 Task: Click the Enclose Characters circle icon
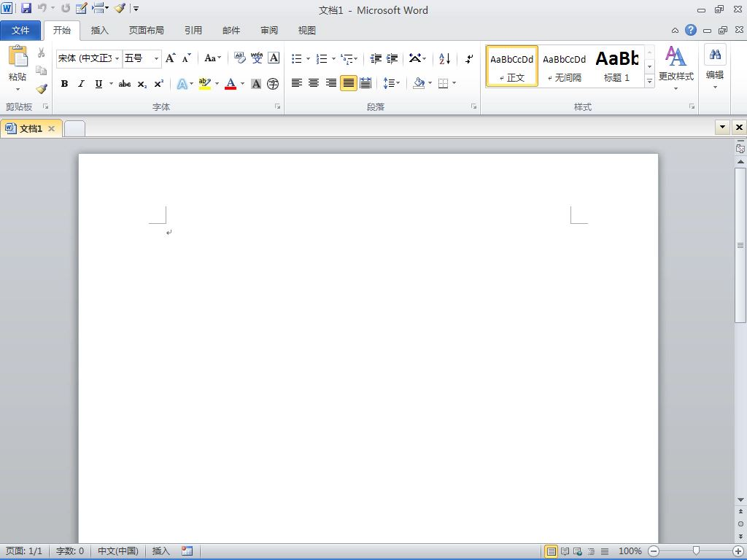coord(273,84)
